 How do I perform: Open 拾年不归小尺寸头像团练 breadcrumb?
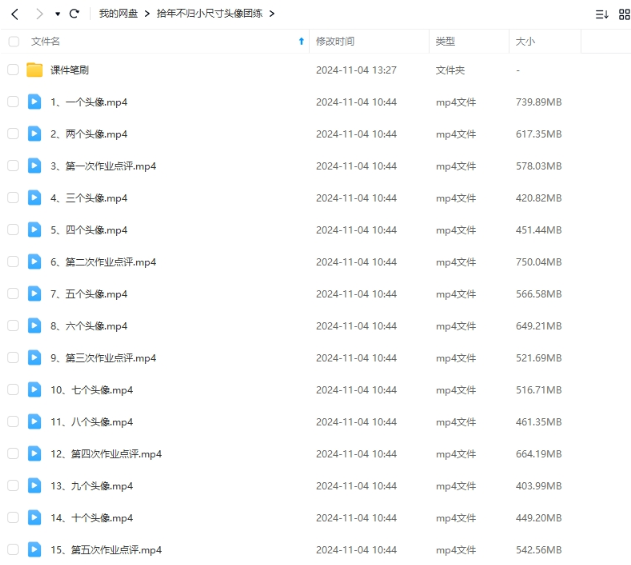tap(210, 14)
